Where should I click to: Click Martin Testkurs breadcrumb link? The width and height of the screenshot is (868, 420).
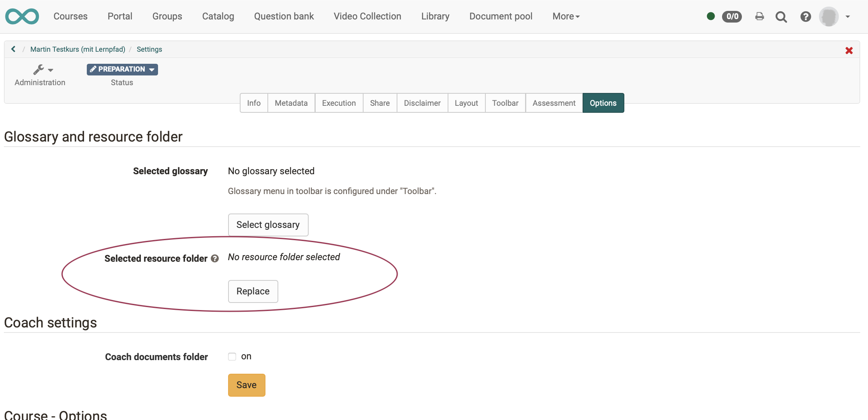[x=77, y=49]
